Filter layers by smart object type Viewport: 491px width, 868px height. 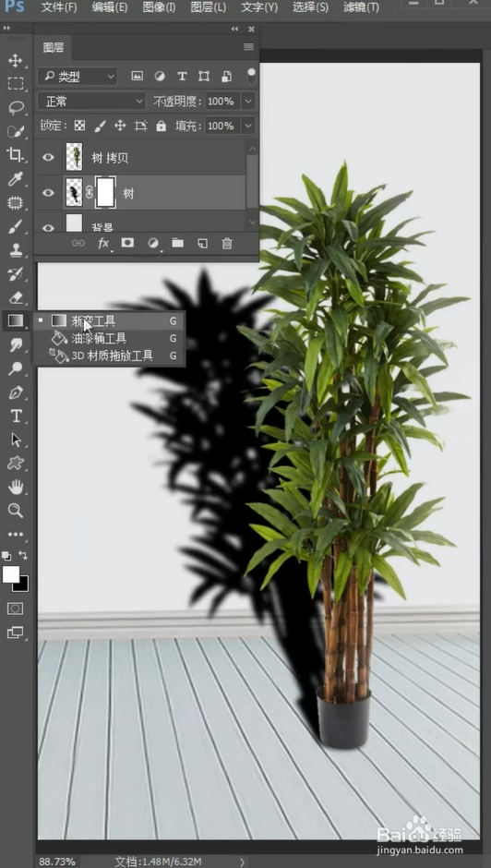pyautogui.click(x=226, y=77)
